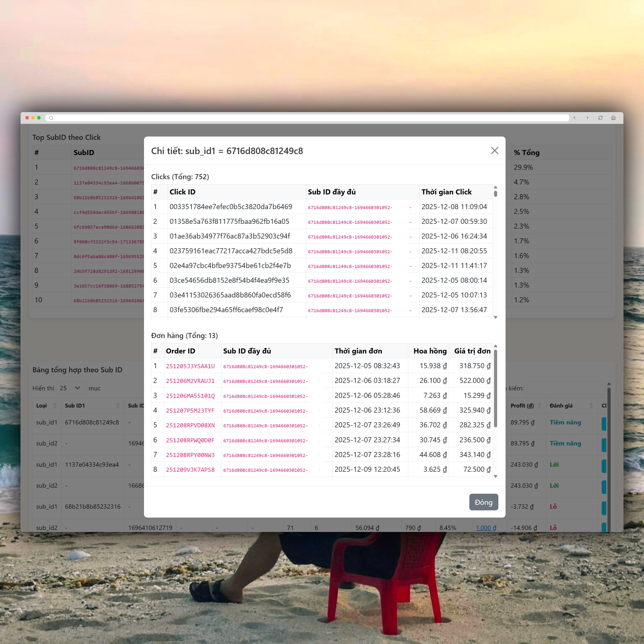Click the browser reload icon
The image size is (644, 644).
pyautogui.click(x=600, y=118)
